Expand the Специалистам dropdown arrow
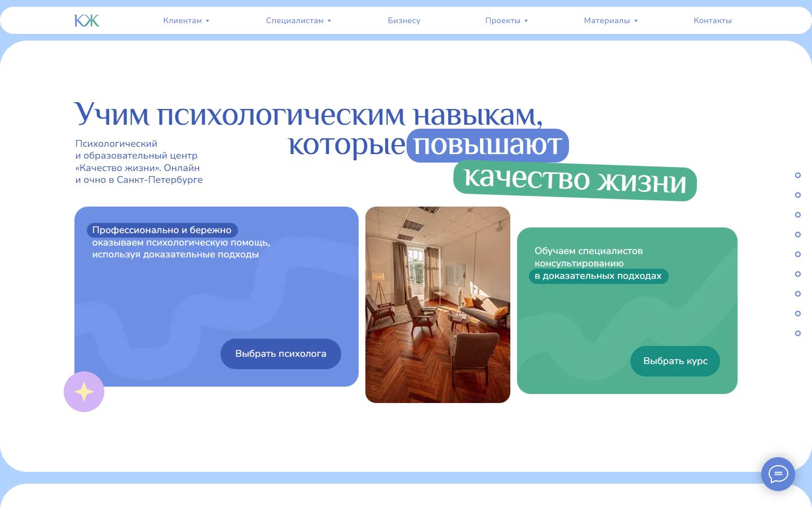This screenshot has height=508, width=812. pyautogui.click(x=329, y=21)
